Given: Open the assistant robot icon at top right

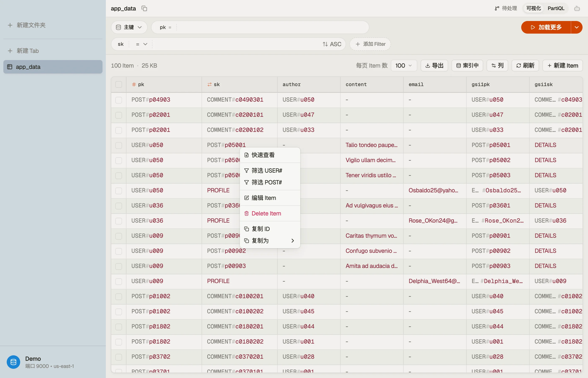Looking at the screenshot, I should click(577, 9).
